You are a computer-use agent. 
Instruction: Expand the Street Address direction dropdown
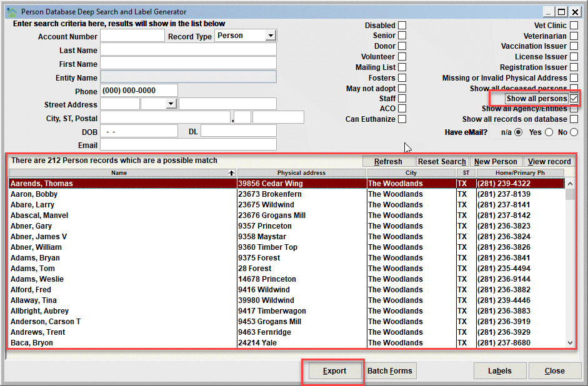(x=171, y=104)
